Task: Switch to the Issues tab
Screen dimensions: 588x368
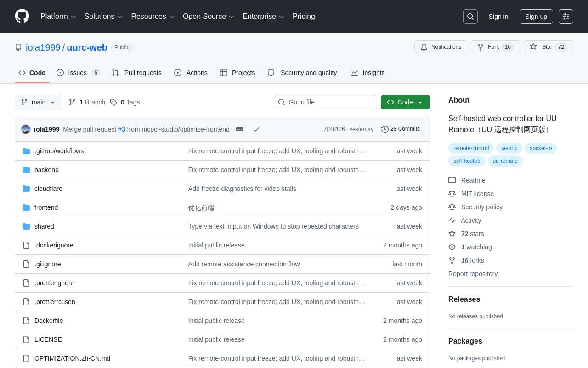Action: click(78, 73)
